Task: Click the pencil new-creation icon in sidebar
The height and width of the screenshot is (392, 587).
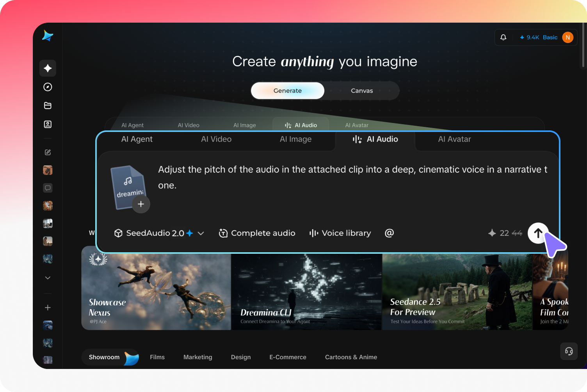Action: 48,152
